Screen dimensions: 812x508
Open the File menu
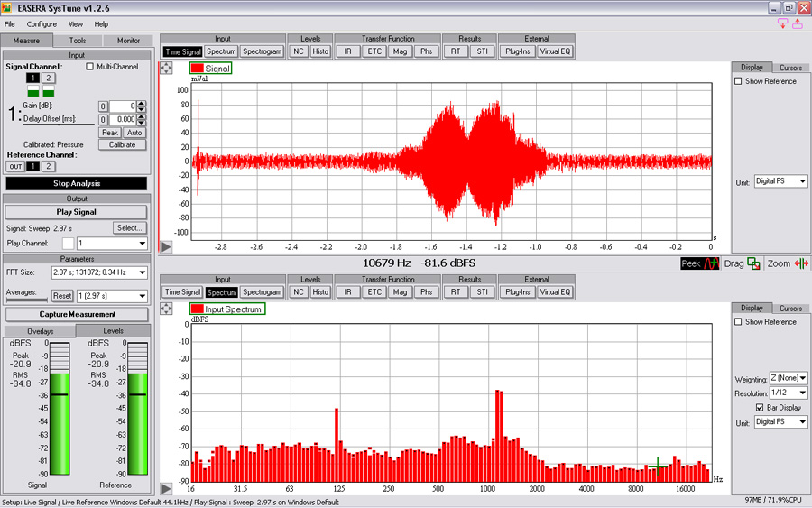click(x=10, y=24)
